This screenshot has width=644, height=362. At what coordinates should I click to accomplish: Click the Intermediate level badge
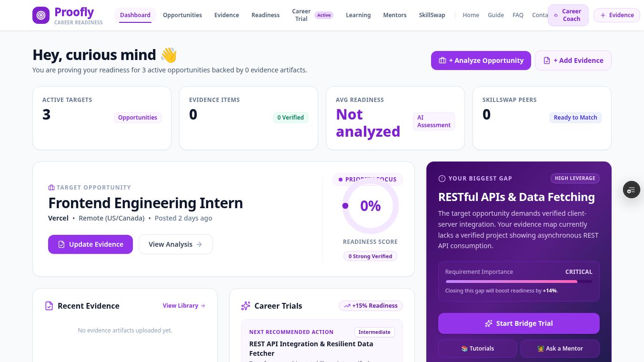tap(374, 332)
